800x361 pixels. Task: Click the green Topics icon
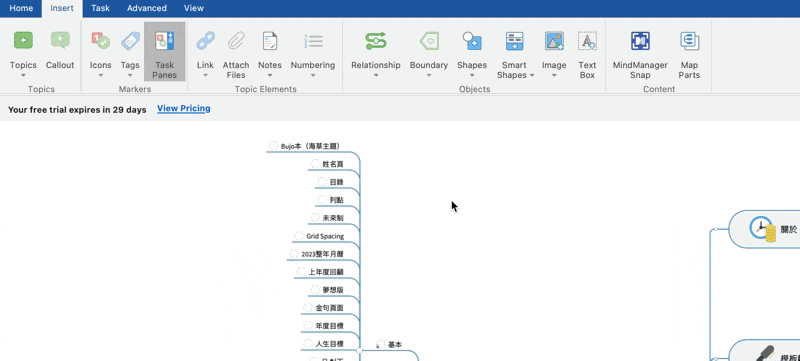coord(23,40)
